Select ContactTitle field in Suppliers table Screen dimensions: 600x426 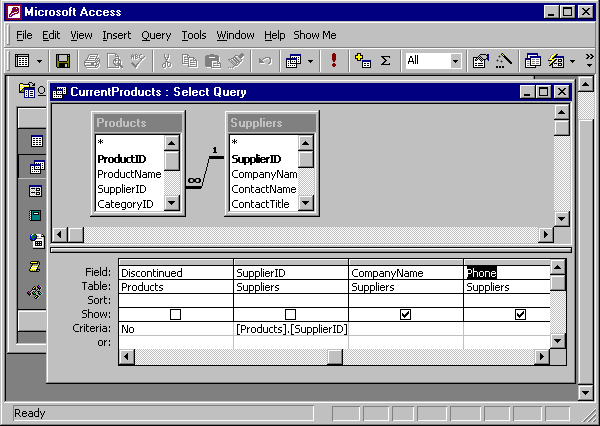point(260,204)
